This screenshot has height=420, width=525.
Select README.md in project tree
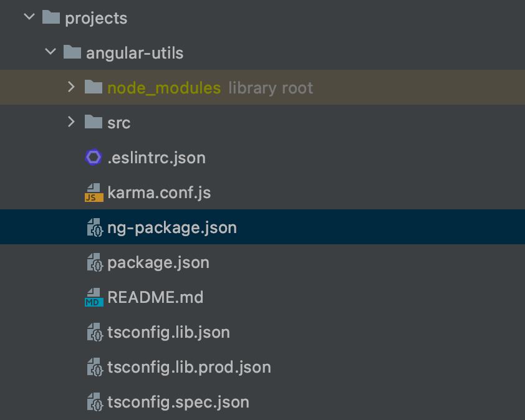click(x=155, y=297)
